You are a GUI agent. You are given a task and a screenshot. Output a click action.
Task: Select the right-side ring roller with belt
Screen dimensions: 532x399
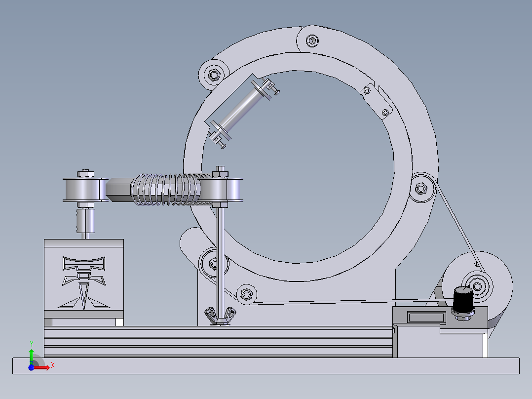(421, 188)
